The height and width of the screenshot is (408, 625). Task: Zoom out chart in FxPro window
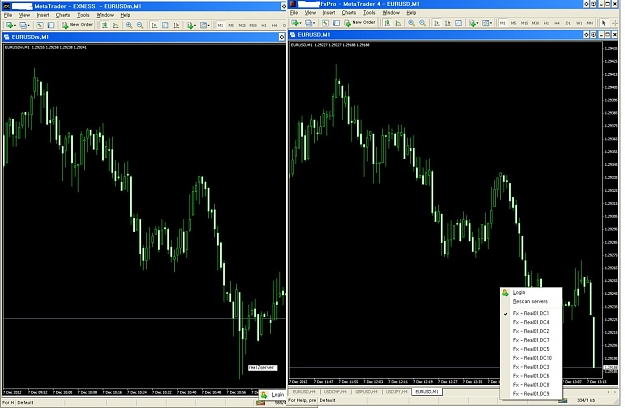pos(423,23)
